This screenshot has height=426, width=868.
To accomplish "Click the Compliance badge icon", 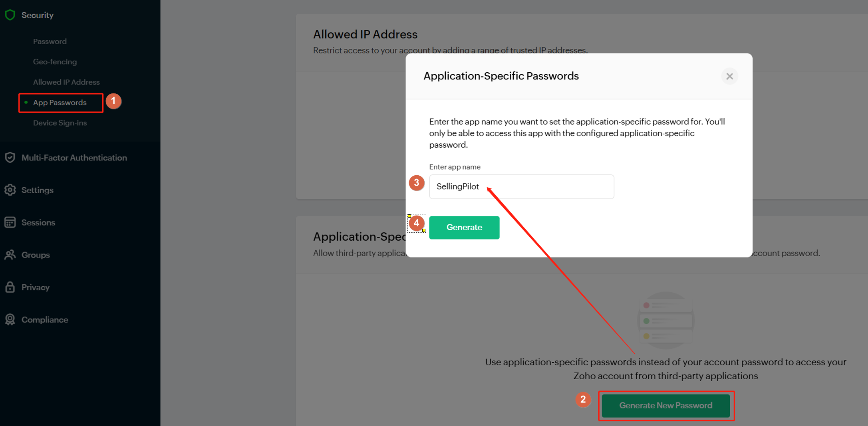I will pos(10,319).
